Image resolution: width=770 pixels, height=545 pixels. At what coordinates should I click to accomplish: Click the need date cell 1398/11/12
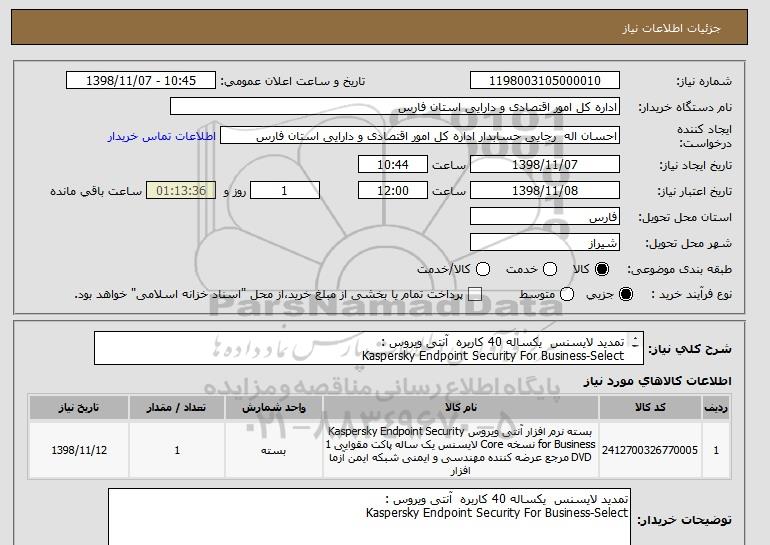point(79,450)
